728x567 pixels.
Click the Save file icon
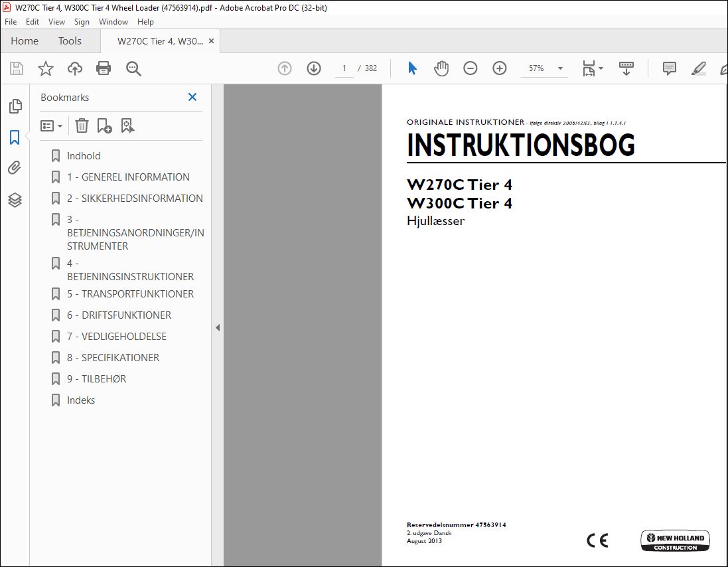point(17,68)
